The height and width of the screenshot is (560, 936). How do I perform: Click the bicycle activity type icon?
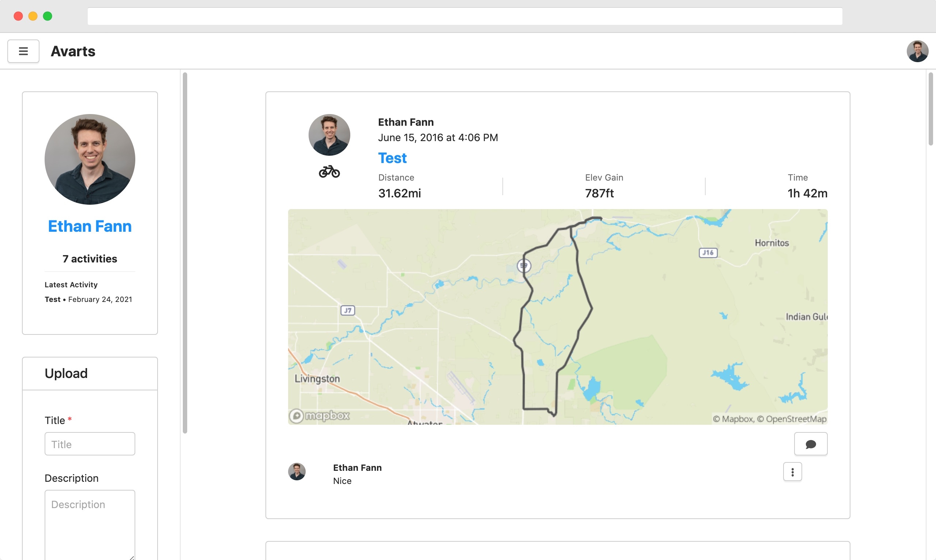(329, 172)
